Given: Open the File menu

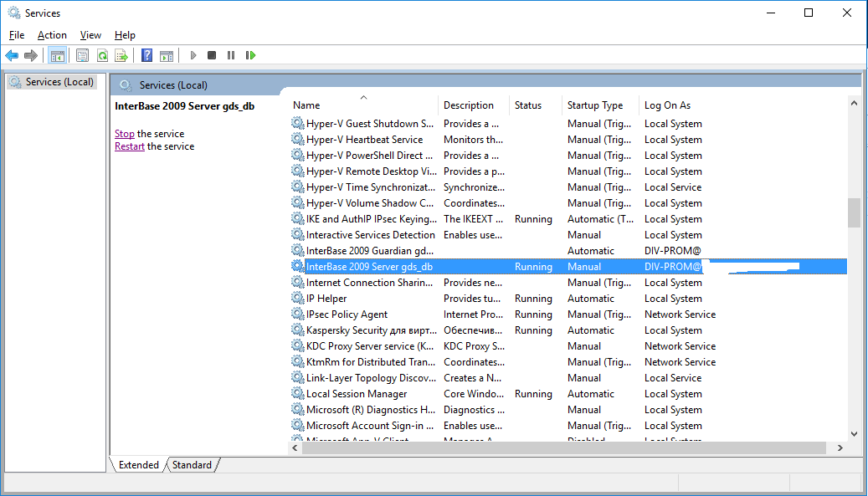Looking at the screenshot, I should pos(17,35).
